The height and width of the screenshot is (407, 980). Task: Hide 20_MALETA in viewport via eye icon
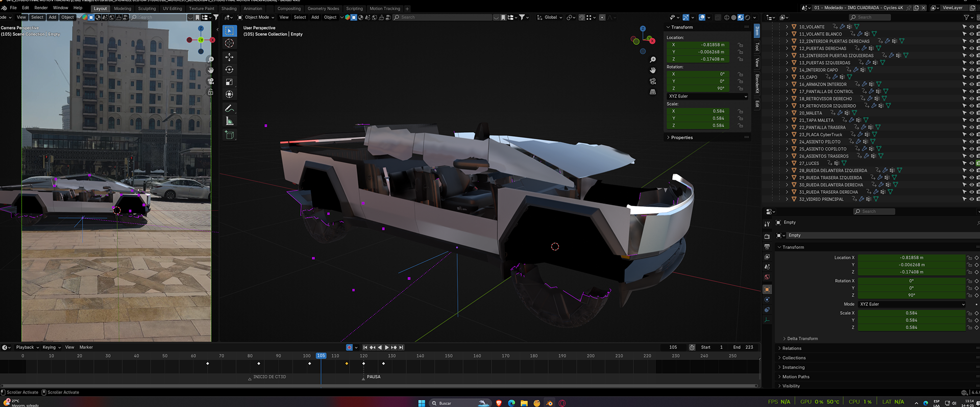971,113
